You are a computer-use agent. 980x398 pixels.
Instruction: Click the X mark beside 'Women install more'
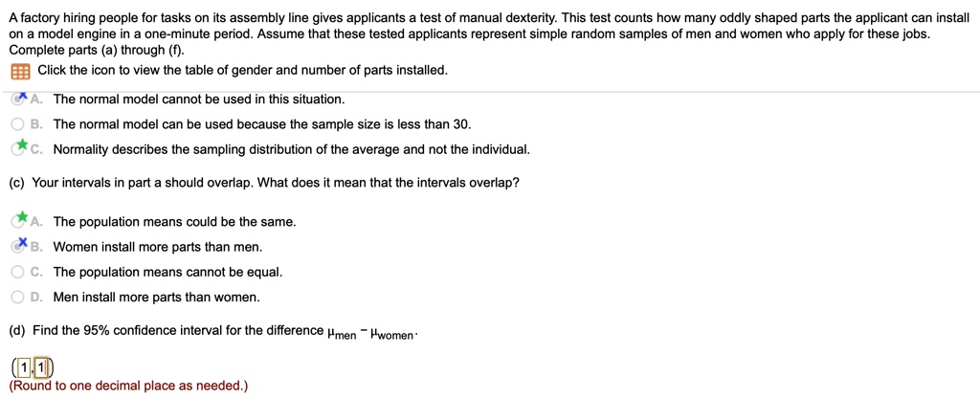22,244
